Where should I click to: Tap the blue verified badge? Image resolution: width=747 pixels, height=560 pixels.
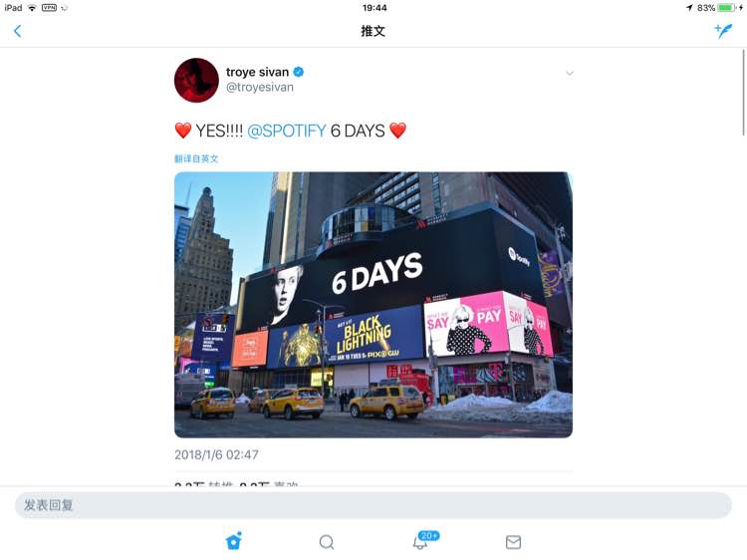click(x=299, y=72)
